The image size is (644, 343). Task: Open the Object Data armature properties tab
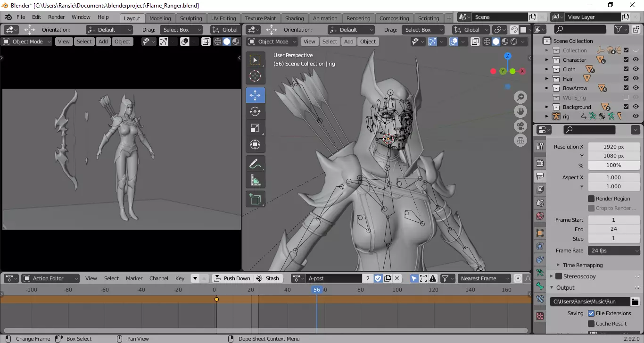tap(540, 273)
